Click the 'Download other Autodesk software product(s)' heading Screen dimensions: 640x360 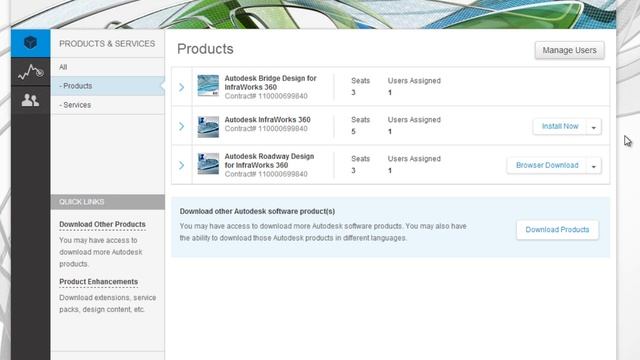tap(257, 211)
